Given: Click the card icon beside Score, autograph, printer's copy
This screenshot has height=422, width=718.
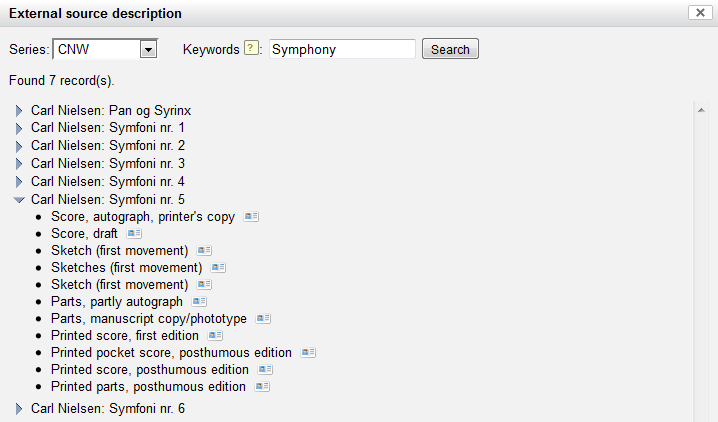Looking at the screenshot, I should pyautogui.click(x=251, y=216).
